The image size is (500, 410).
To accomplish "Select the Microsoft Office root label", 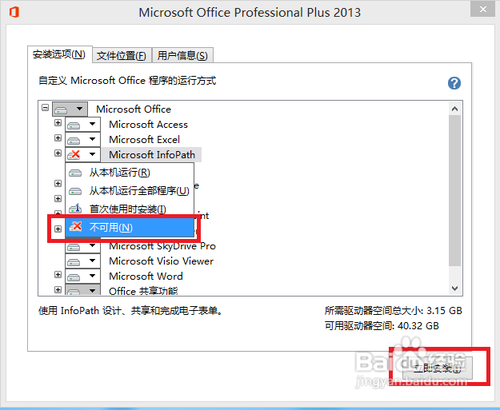I will [x=134, y=109].
